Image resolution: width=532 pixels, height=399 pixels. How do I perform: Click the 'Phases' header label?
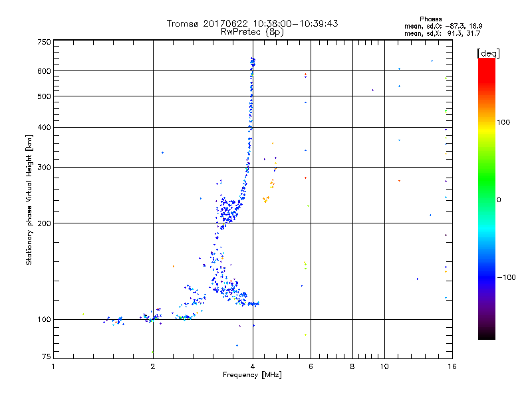(x=430, y=19)
